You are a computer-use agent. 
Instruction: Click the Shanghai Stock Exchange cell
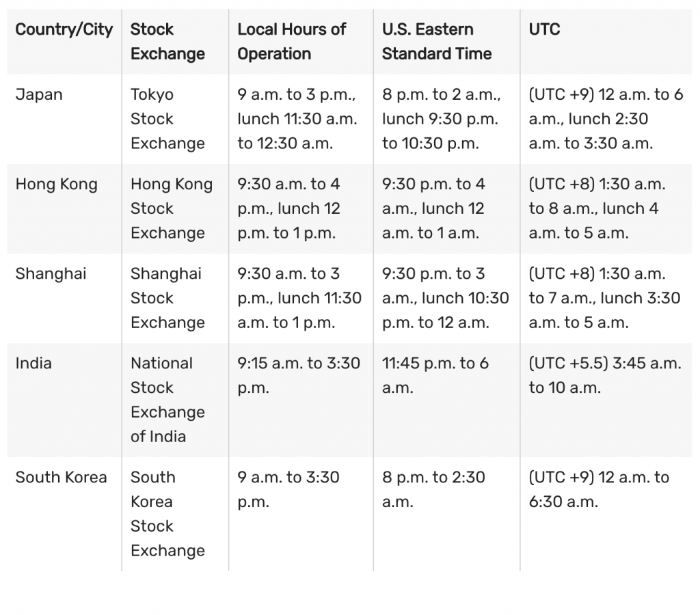point(167,298)
